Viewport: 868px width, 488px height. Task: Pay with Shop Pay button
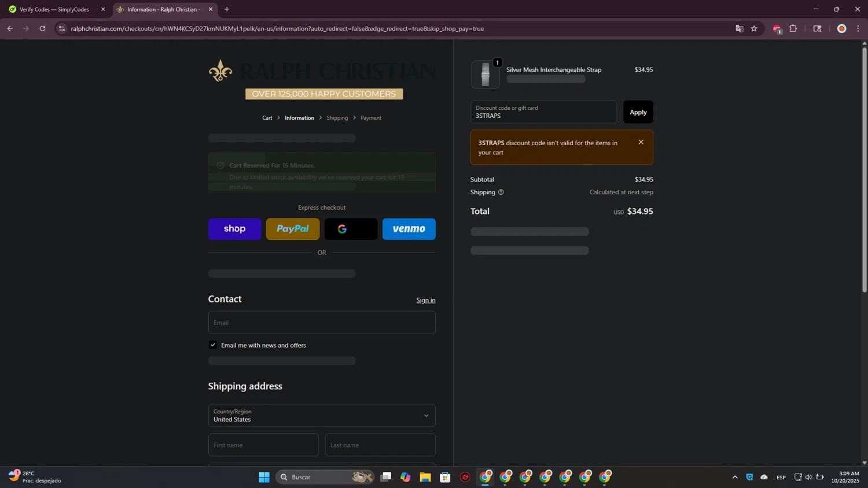234,229
